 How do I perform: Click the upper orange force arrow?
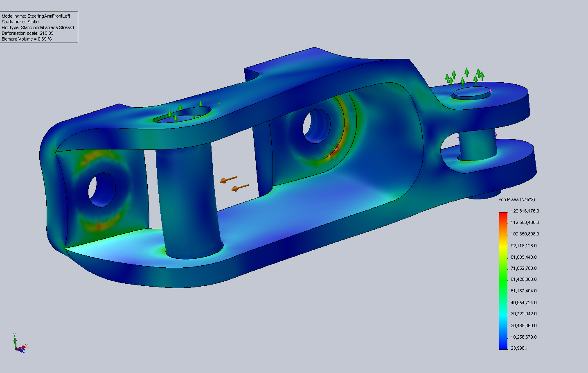tap(229, 179)
